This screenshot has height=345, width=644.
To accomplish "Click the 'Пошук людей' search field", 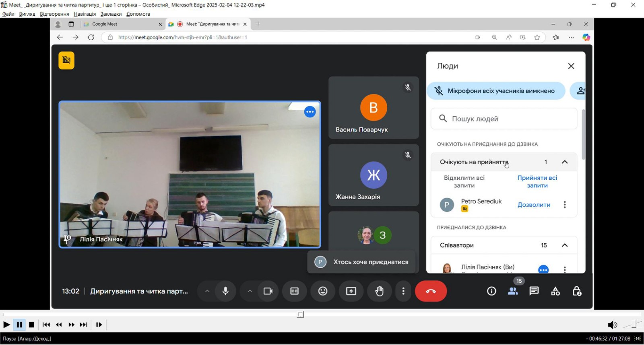I will tap(504, 119).
